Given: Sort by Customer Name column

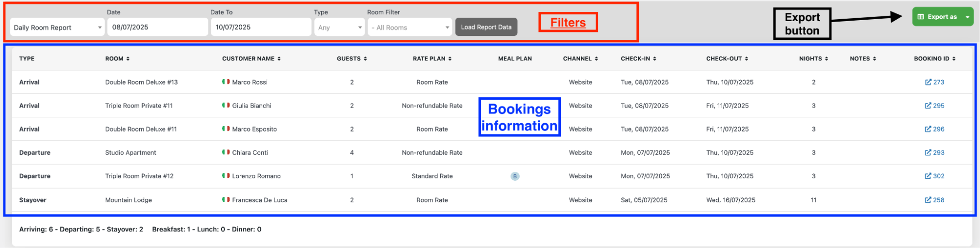Looking at the screenshot, I should pyautogui.click(x=251, y=58).
